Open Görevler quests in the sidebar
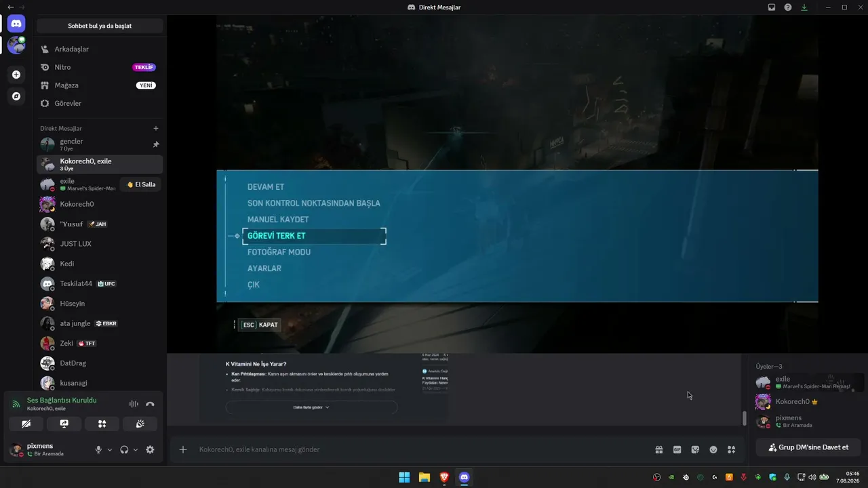 100,103
